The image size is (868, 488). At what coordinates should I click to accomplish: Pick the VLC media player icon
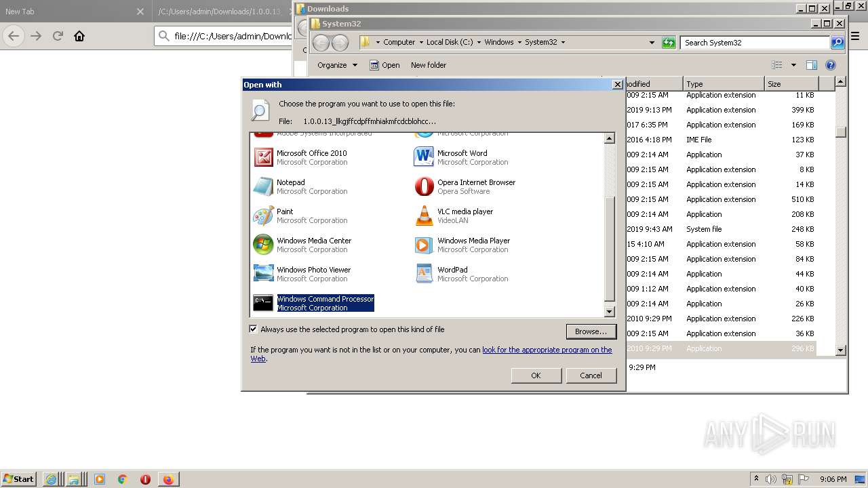424,216
